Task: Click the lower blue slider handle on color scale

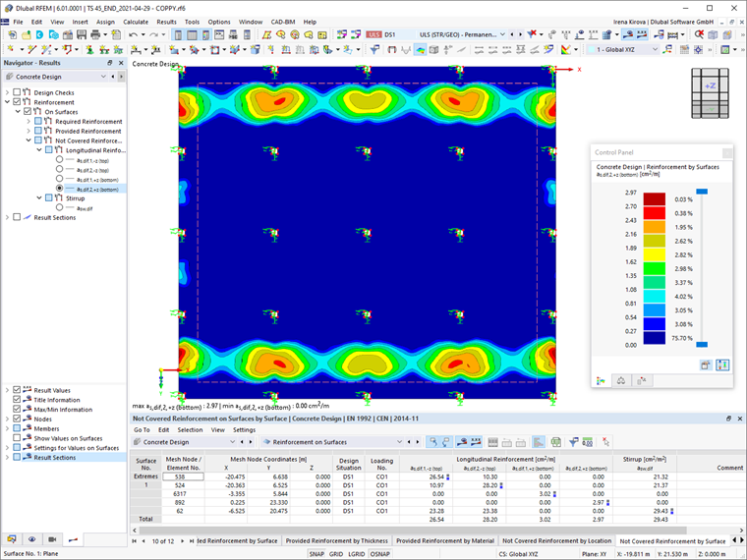Action: [702, 344]
